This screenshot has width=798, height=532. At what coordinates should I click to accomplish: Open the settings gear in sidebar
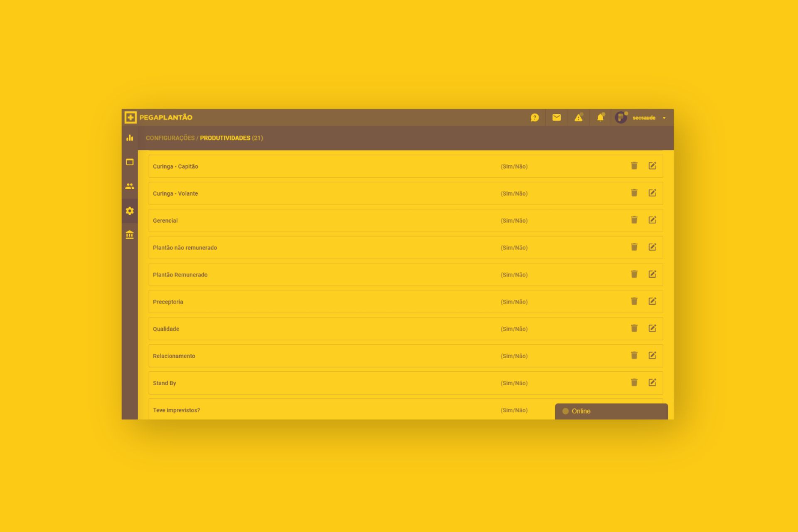coord(130,211)
